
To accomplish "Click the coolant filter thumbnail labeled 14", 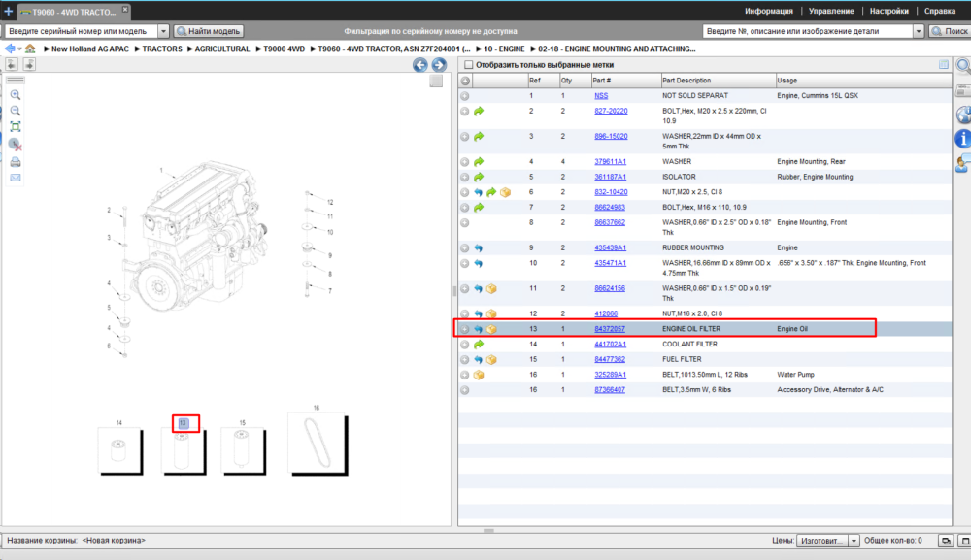I will click(x=120, y=451).
